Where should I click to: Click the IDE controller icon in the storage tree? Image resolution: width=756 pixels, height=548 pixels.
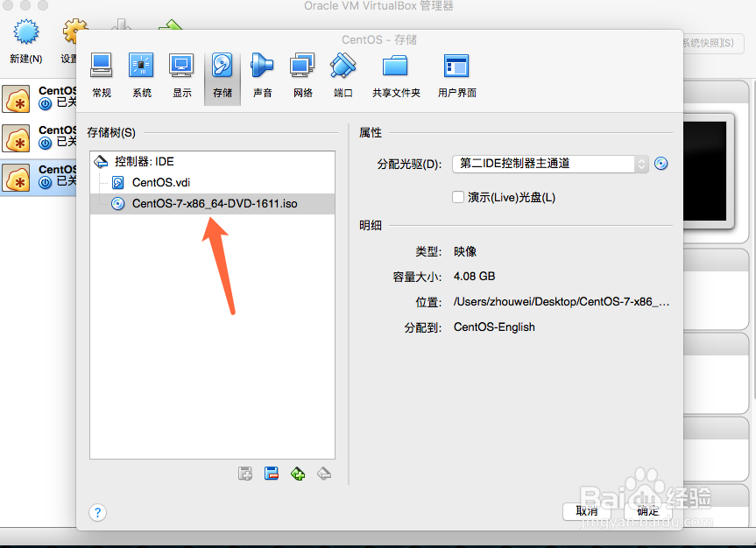(101, 161)
